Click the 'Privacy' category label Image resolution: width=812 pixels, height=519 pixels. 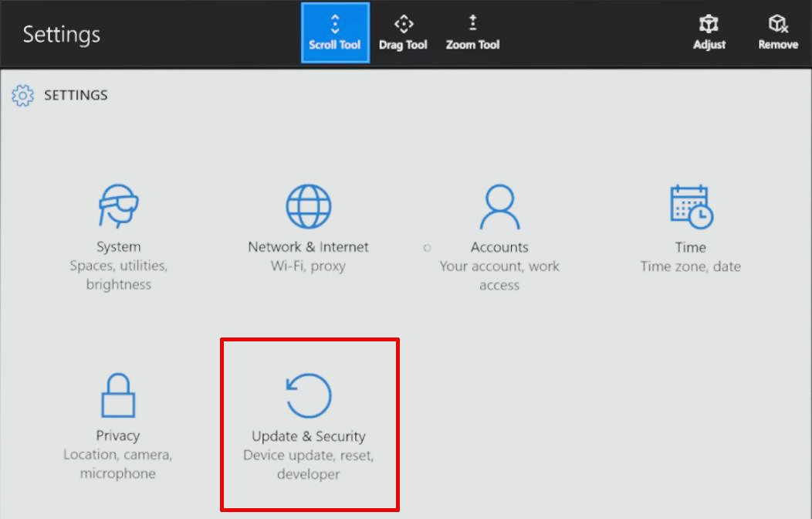point(117,436)
